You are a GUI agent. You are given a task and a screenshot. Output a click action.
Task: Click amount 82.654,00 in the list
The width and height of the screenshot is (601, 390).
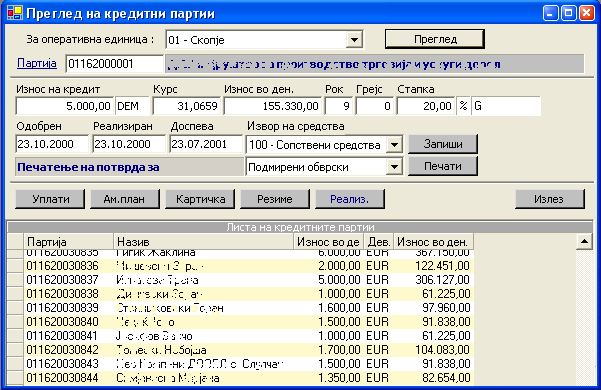pyautogui.click(x=446, y=378)
